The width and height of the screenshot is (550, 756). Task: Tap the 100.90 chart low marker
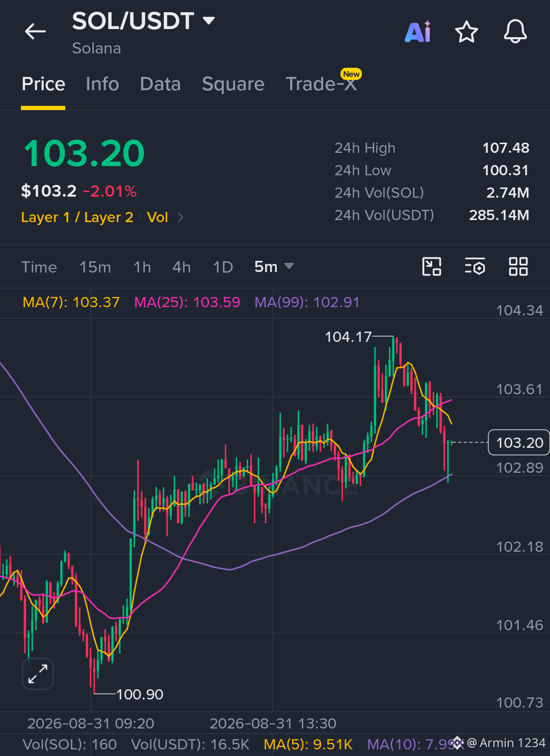click(140, 694)
